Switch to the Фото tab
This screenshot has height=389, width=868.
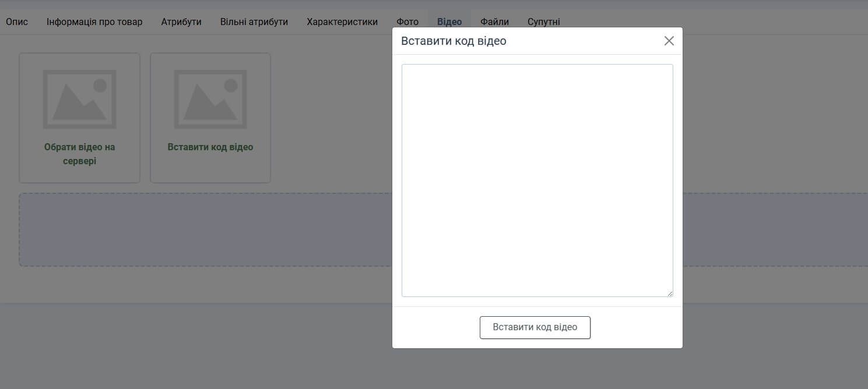407,22
